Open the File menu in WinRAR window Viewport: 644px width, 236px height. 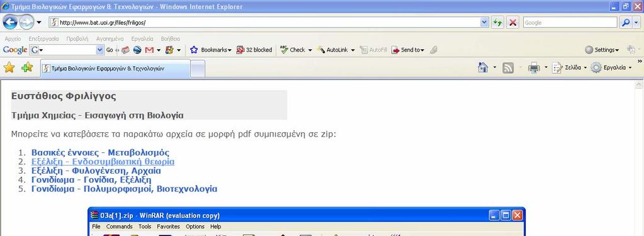point(96,227)
